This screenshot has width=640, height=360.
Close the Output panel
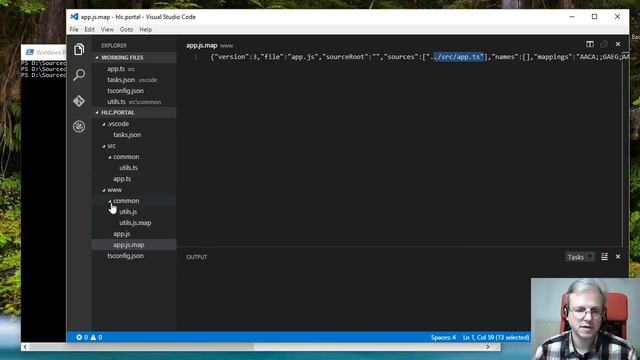618,256
